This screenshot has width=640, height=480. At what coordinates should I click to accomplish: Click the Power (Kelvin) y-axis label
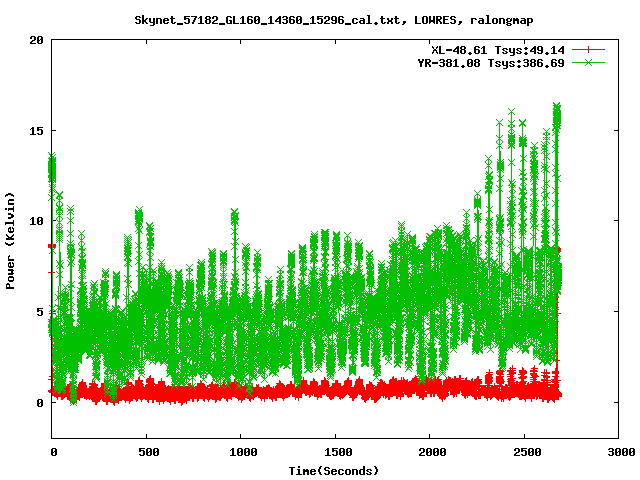coord(10,241)
